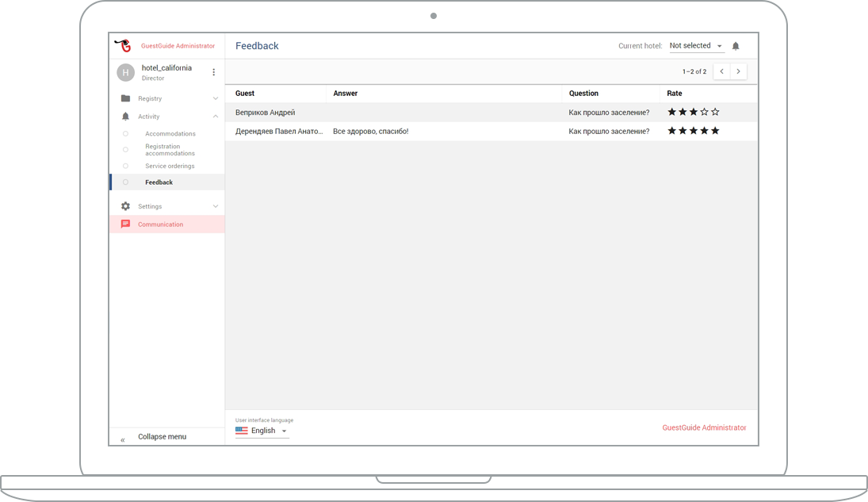868x502 pixels.
Task: Select guest Дерендяев Павел Анато...
Action: pos(279,132)
